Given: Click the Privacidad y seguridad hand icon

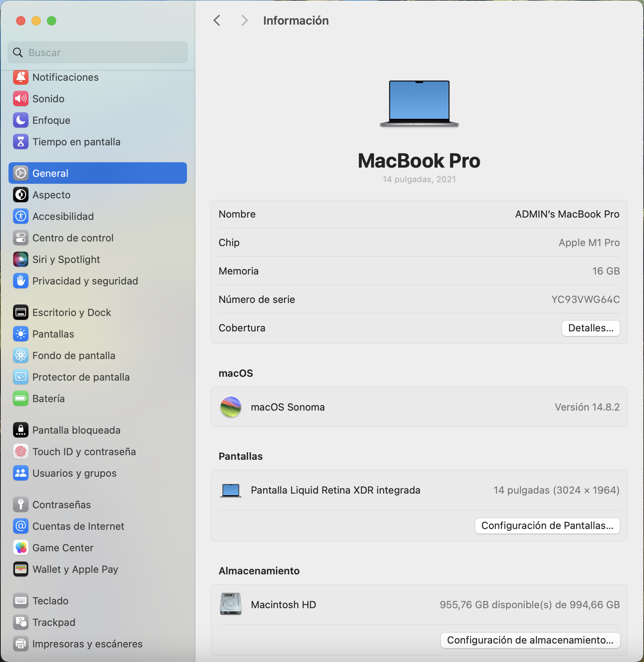Looking at the screenshot, I should pos(21,281).
